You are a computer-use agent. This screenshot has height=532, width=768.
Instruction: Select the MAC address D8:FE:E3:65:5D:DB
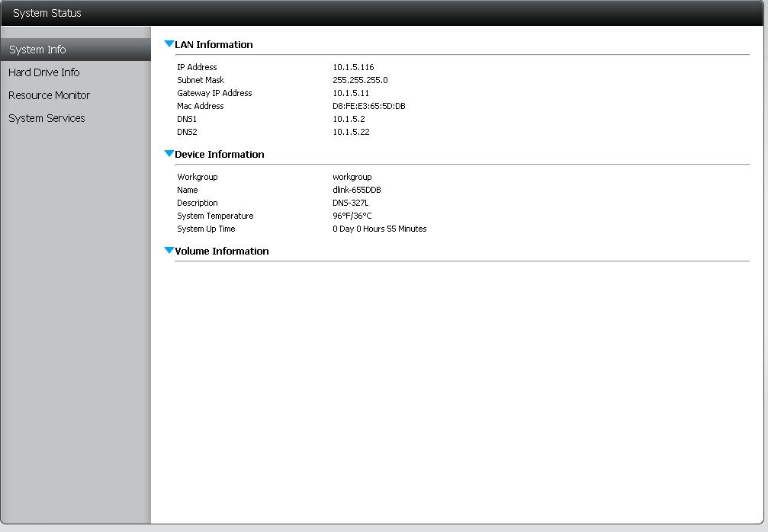tap(368, 106)
